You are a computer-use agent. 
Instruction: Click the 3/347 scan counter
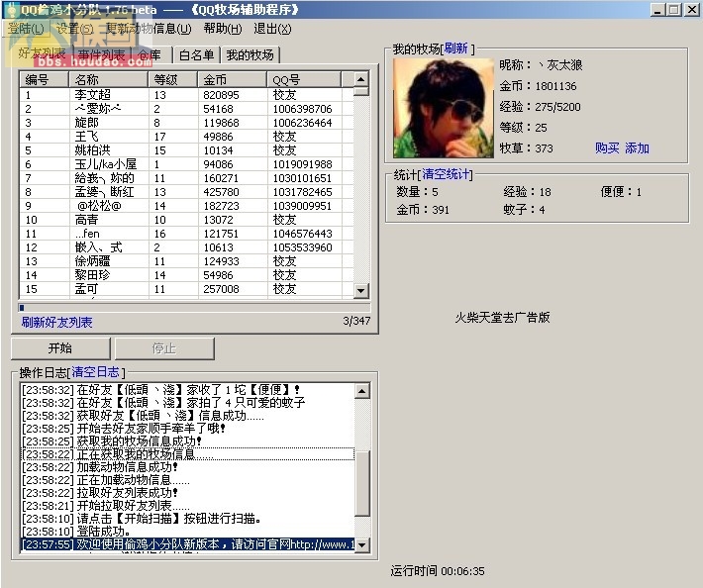coord(356,321)
